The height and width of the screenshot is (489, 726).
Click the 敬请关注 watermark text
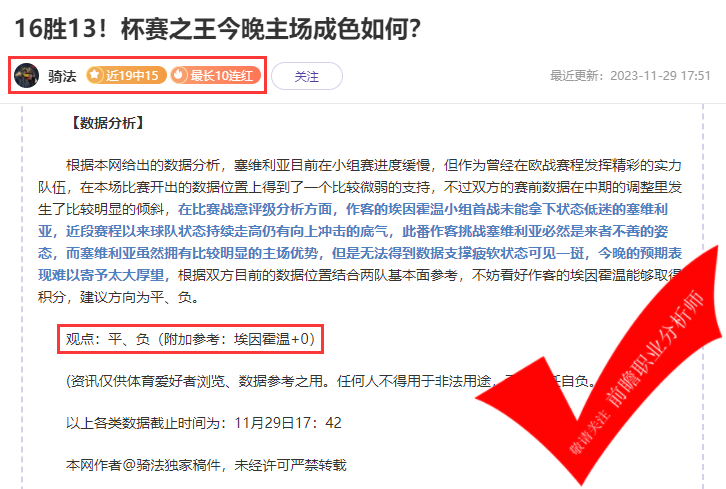(589, 433)
